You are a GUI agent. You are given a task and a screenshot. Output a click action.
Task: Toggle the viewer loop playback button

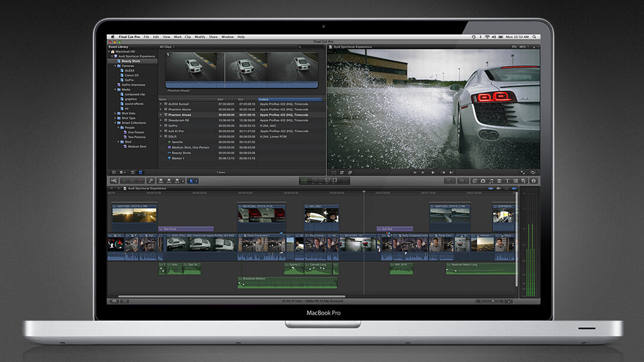coord(533,172)
